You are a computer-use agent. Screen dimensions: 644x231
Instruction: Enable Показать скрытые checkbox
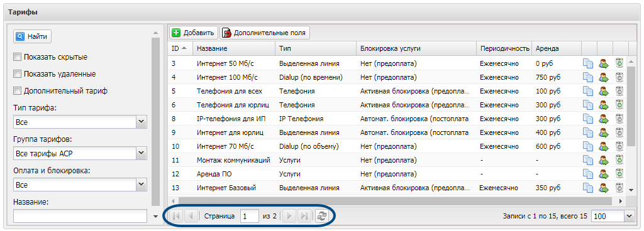[x=17, y=57]
